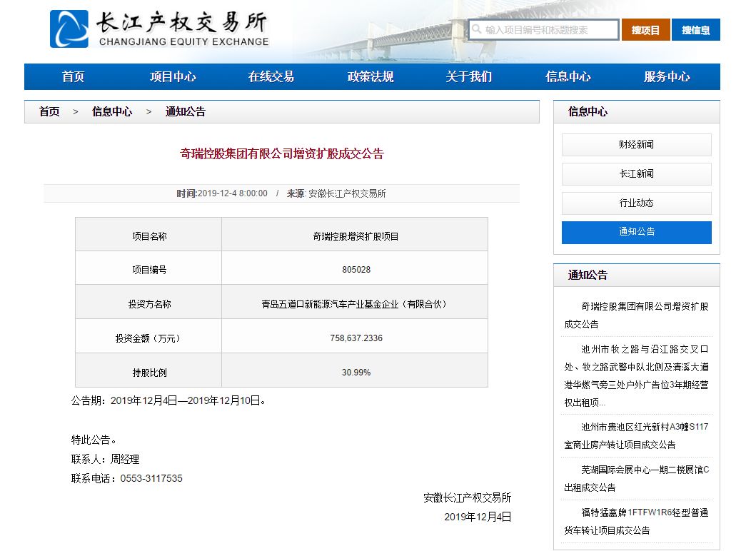Click 首页 in the breadcrumb trail
The width and height of the screenshot is (756, 551).
49,112
